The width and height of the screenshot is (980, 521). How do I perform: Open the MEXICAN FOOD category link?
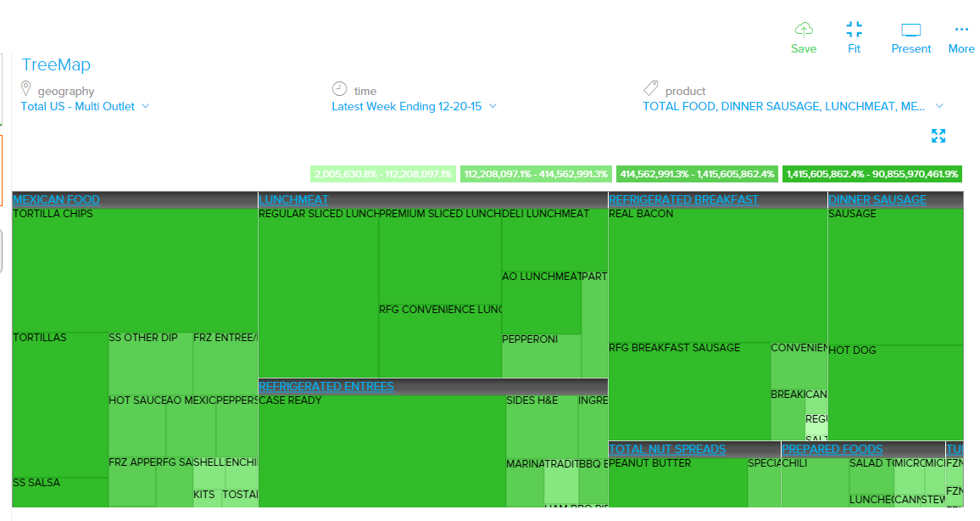coord(56,200)
